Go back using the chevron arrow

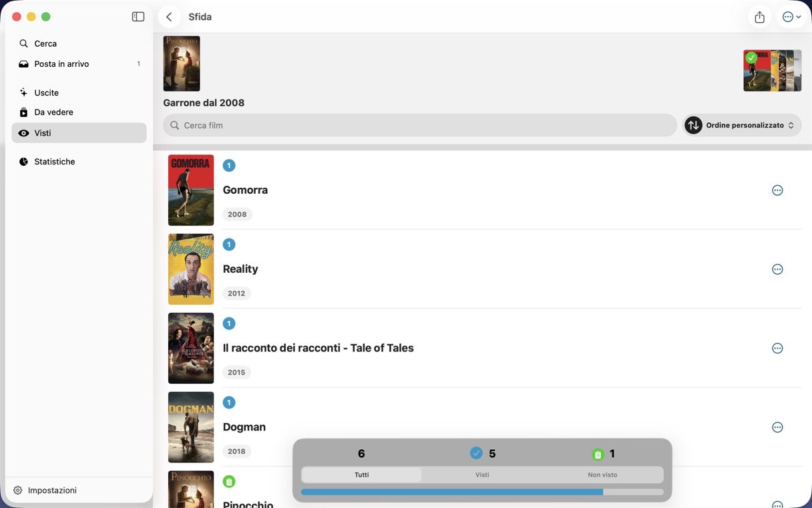[x=170, y=17]
